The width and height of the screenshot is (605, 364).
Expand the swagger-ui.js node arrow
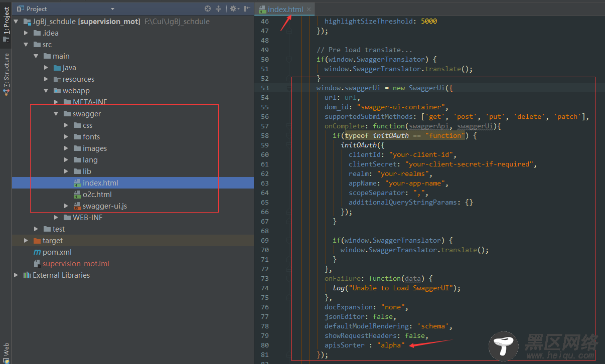coord(66,206)
